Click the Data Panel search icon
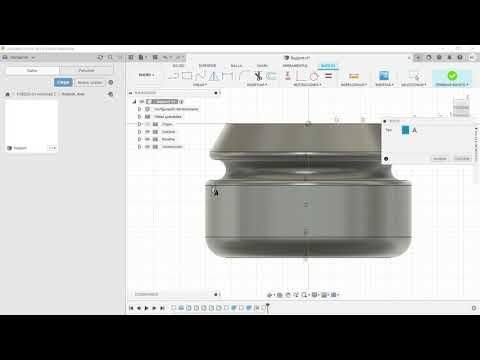The image size is (480, 360). [x=110, y=57]
